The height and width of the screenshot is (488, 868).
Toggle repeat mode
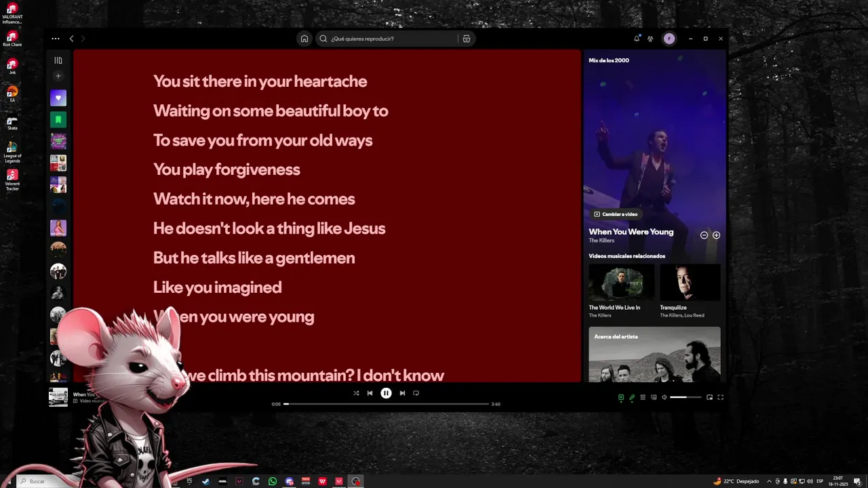416,393
